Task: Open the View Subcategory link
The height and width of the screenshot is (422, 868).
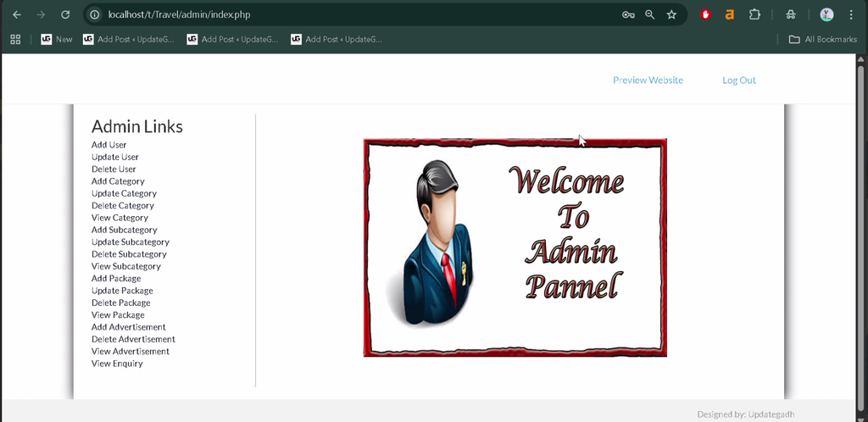Action: [126, 267]
